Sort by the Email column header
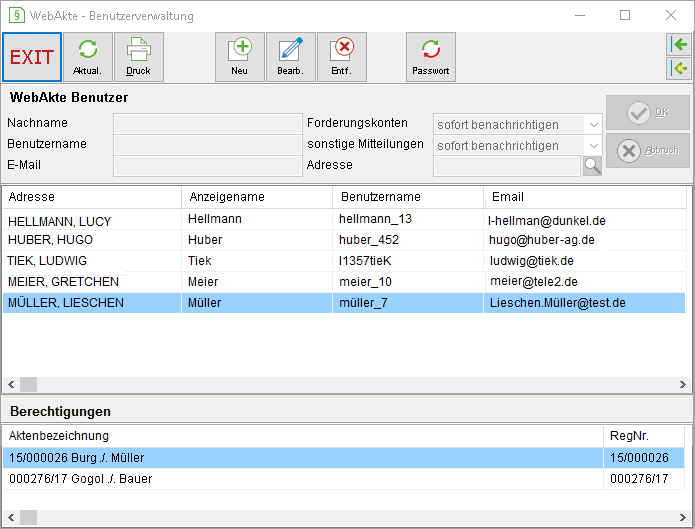 click(585, 197)
